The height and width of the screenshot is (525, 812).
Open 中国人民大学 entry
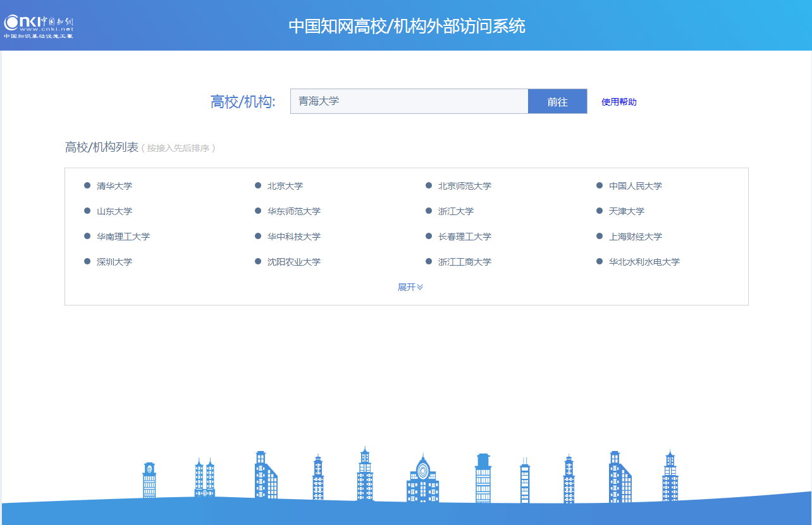pos(635,186)
